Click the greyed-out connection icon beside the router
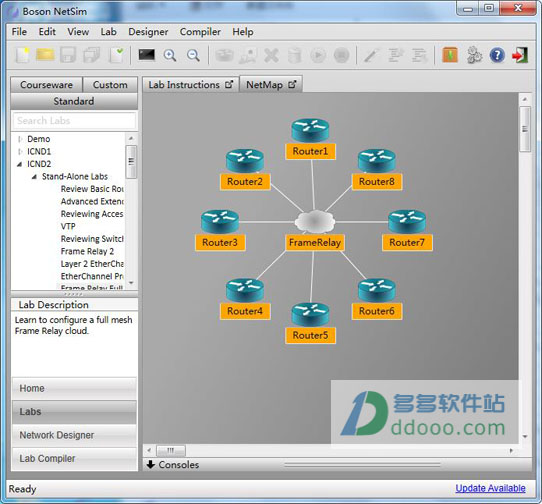The height and width of the screenshot is (504, 542). 248,55
